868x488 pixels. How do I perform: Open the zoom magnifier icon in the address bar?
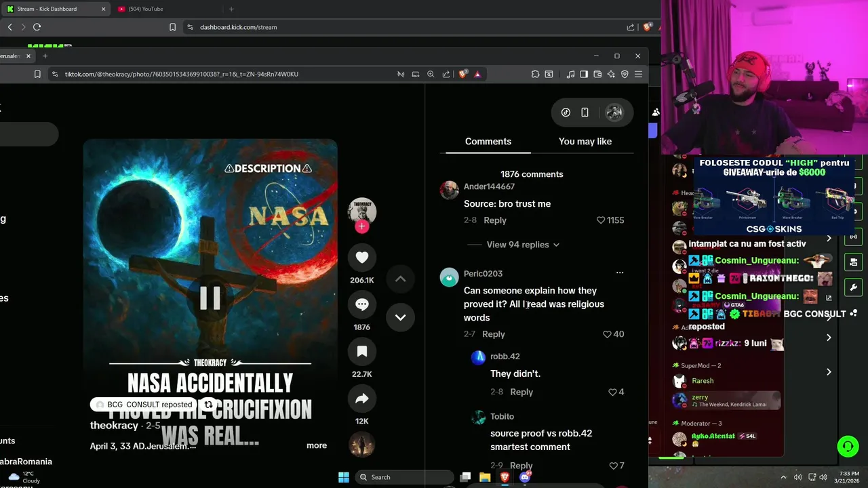tap(431, 74)
